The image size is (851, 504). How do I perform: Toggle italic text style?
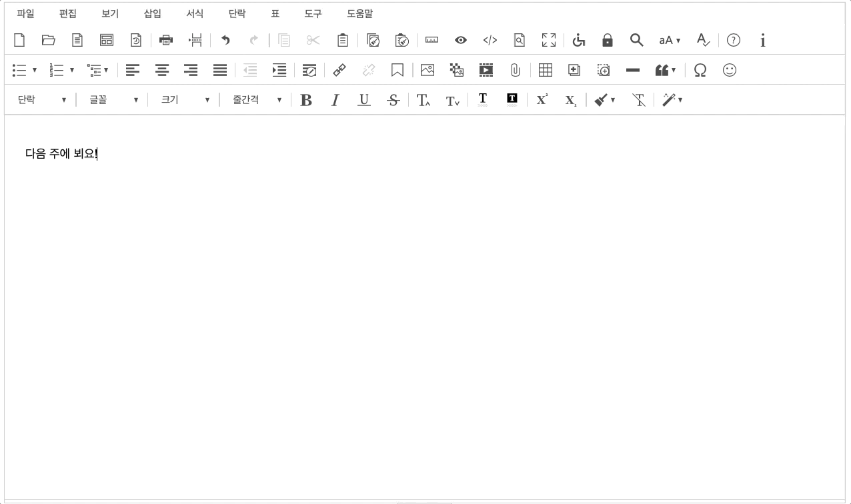click(335, 100)
